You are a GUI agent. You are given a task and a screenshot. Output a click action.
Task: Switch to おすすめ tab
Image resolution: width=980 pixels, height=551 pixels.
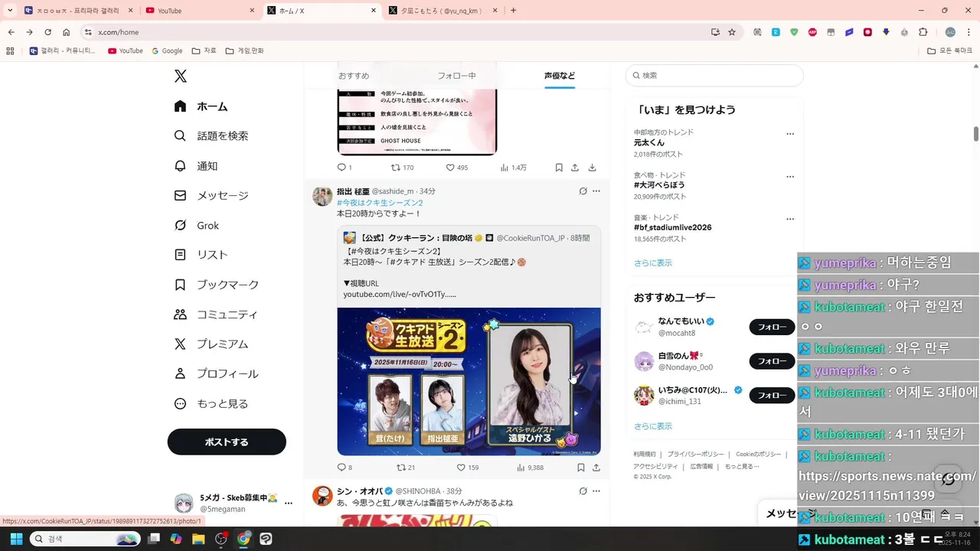click(x=354, y=76)
